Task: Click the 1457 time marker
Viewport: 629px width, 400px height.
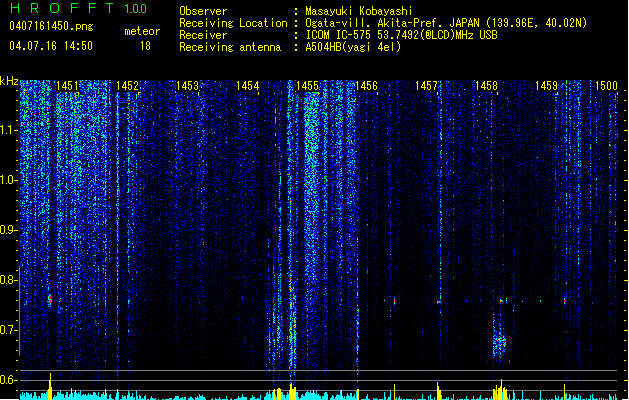Action: click(426, 86)
